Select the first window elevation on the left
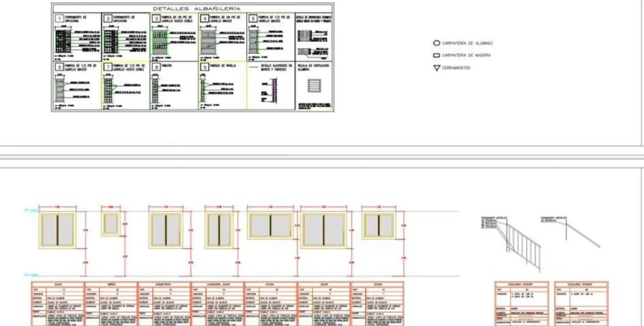This screenshot has height=326, width=644. (x=57, y=230)
